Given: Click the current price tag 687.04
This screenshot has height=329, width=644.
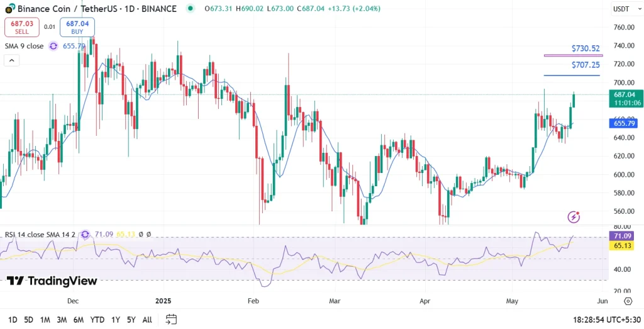Looking at the screenshot, I should (626, 99).
